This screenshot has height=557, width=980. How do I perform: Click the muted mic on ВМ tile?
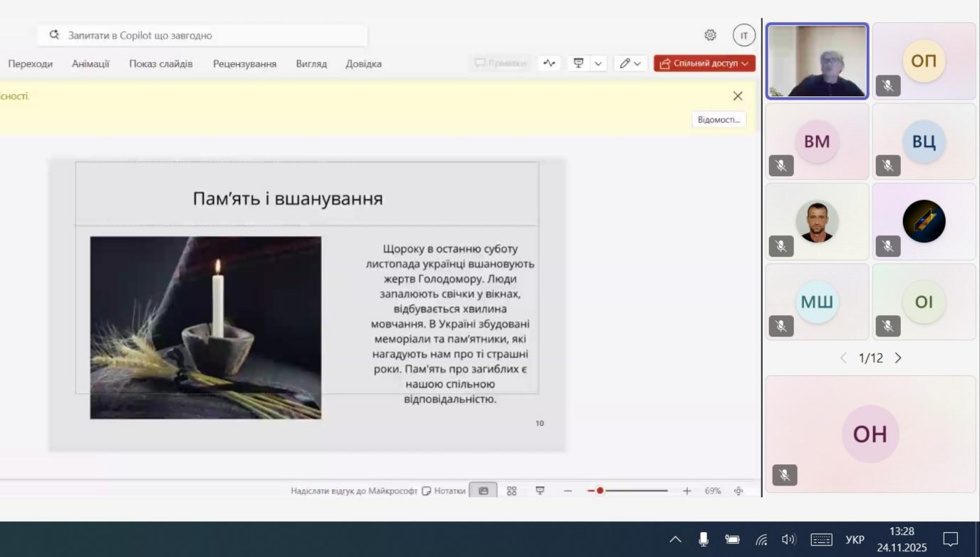(781, 165)
